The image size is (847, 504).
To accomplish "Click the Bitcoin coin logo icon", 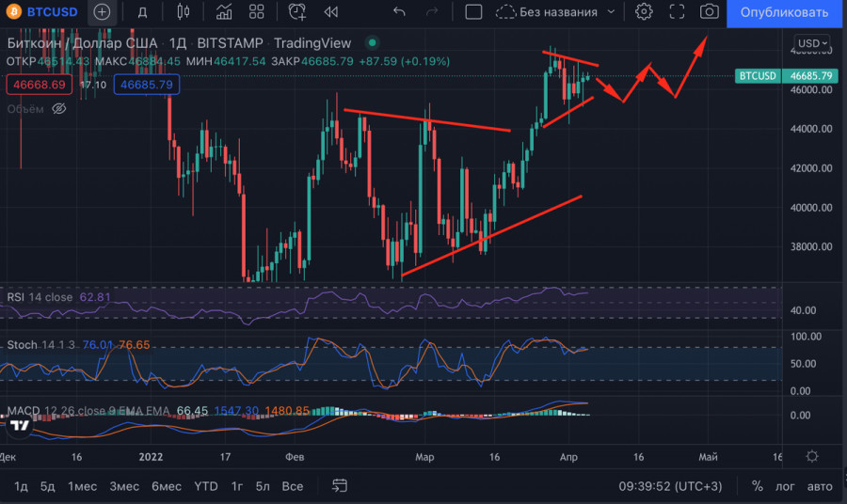I will (13, 11).
